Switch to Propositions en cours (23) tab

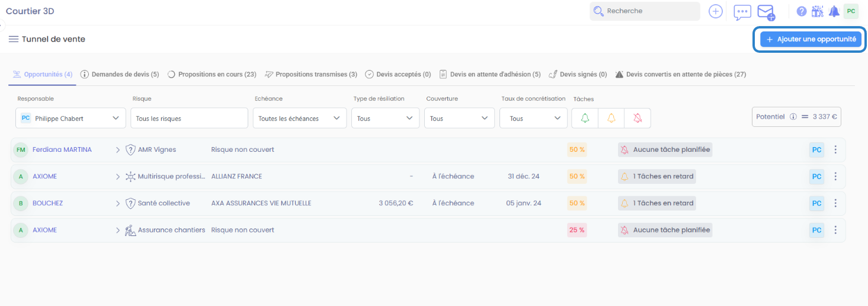[212, 74]
